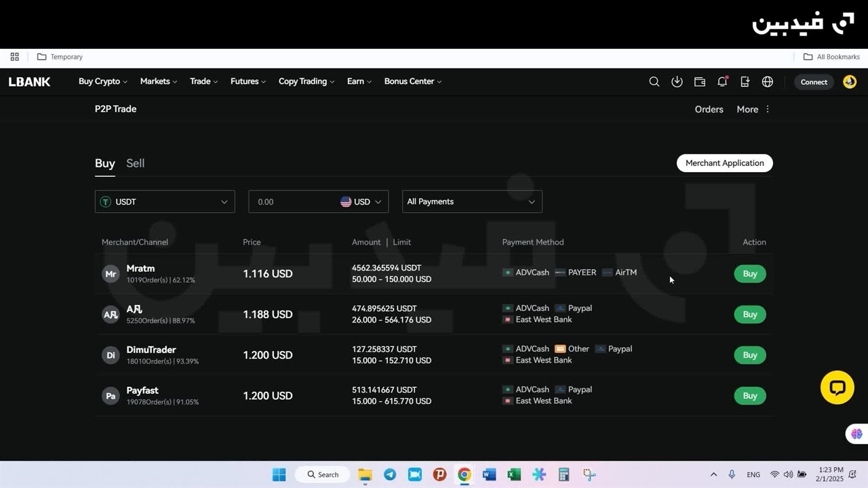Viewport: 868px width, 488px height.
Task: Open the USD currency selector
Action: tap(361, 202)
